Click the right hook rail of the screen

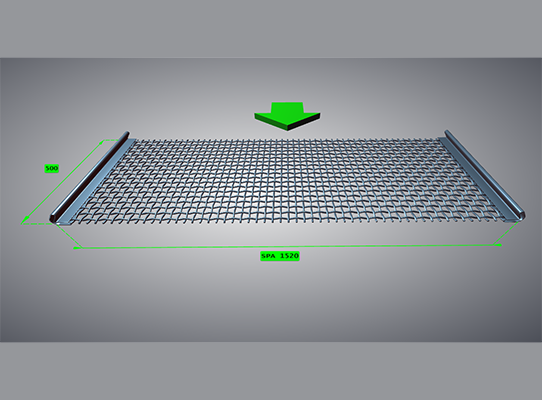[484, 175]
